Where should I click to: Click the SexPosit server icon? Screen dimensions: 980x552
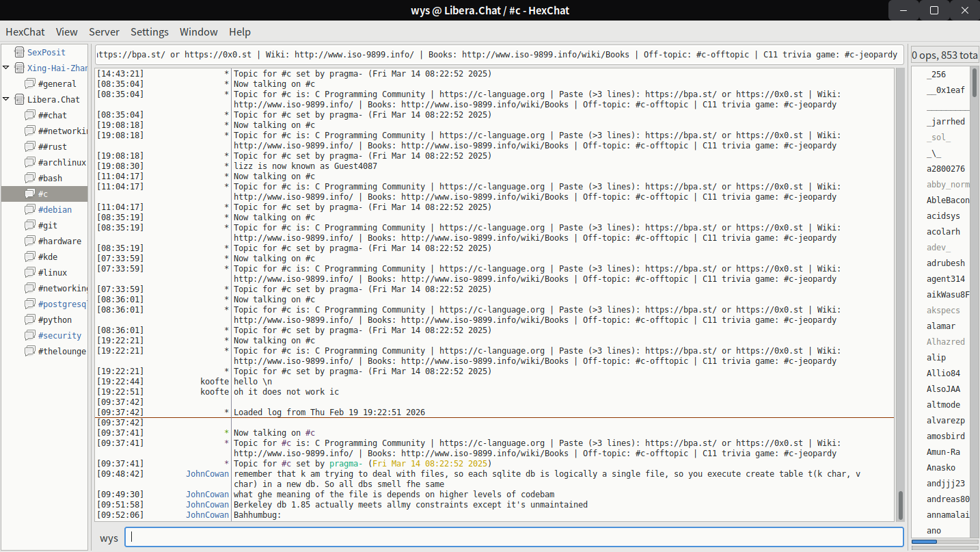pyautogui.click(x=18, y=52)
